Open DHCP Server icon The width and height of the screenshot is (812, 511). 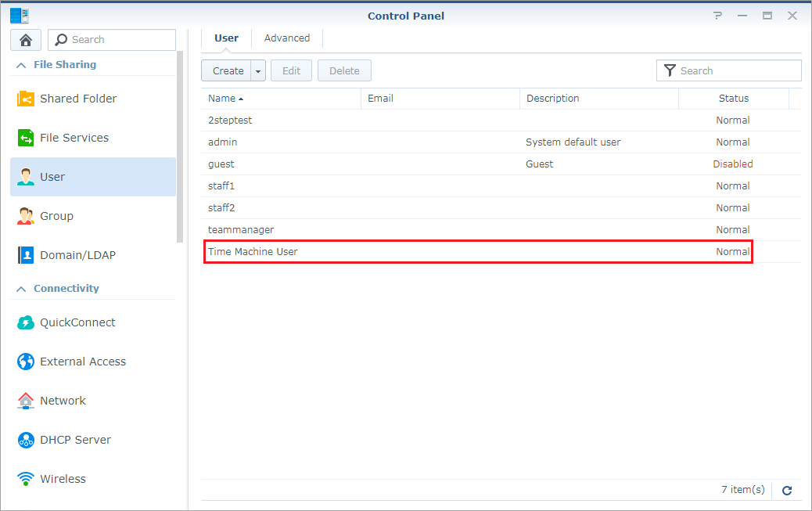pos(25,440)
